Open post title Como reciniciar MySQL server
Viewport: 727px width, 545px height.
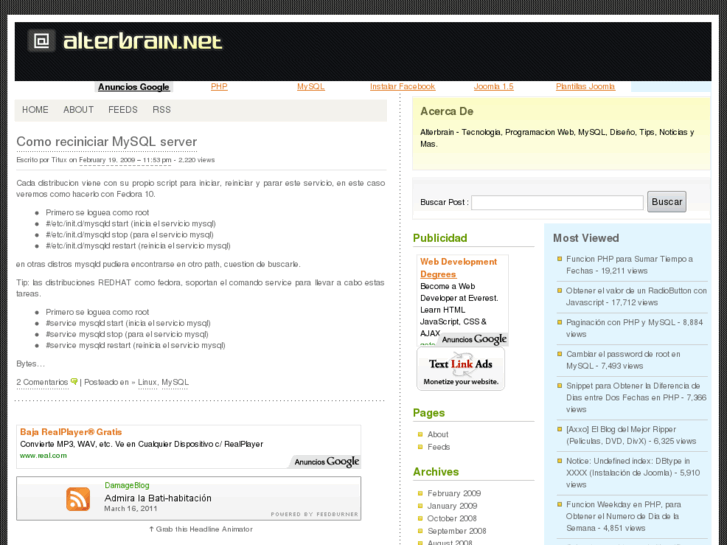(x=107, y=141)
